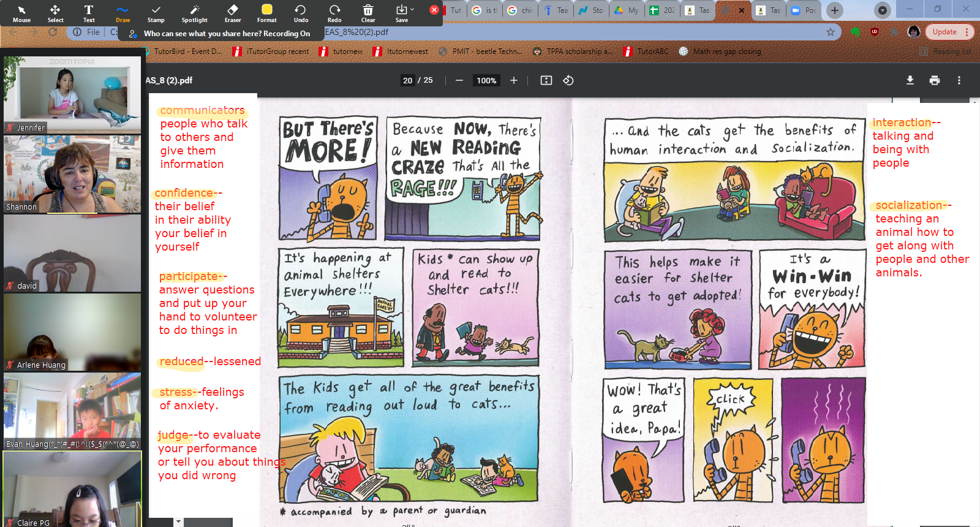Switch to the 'Tea' tab
This screenshot has height=527, width=980.
coord(556,10)
